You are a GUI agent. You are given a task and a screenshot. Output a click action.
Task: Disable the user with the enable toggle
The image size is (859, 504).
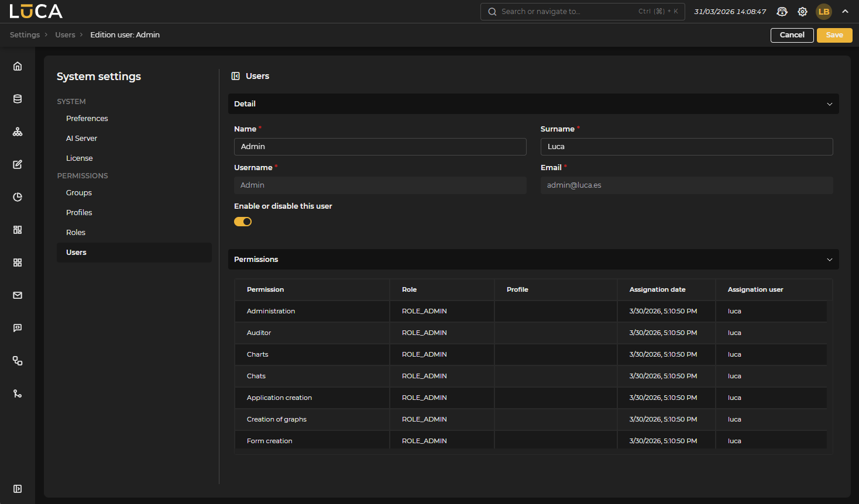click(x=243, y=222)
